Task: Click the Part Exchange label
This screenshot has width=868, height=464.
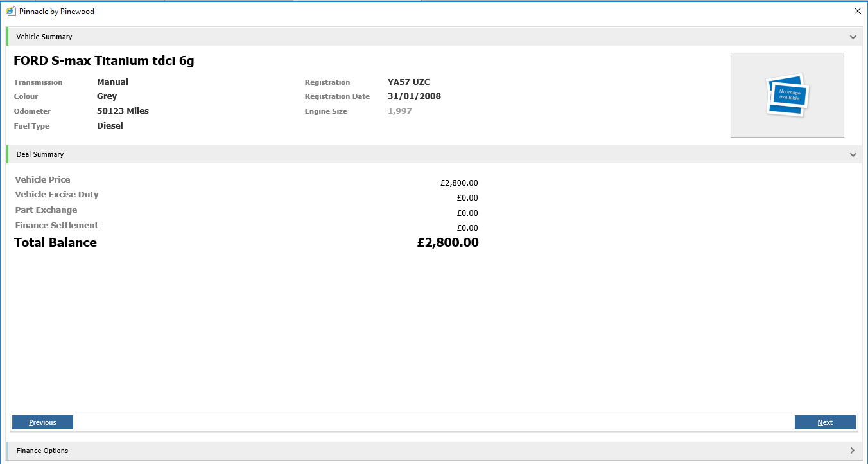Action: point(46,210)
